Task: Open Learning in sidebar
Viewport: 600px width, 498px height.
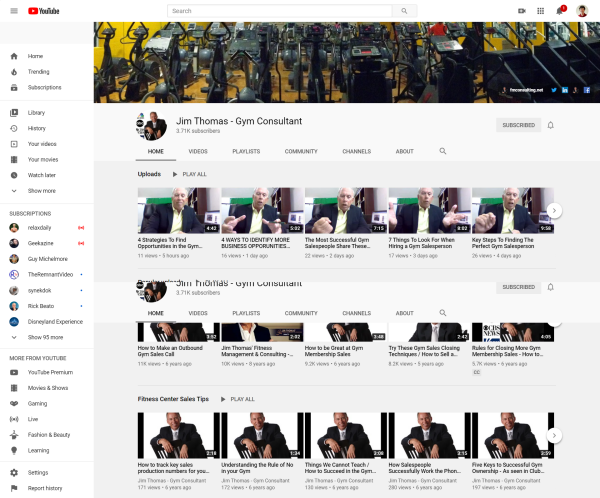Action: tap(47, 450)
